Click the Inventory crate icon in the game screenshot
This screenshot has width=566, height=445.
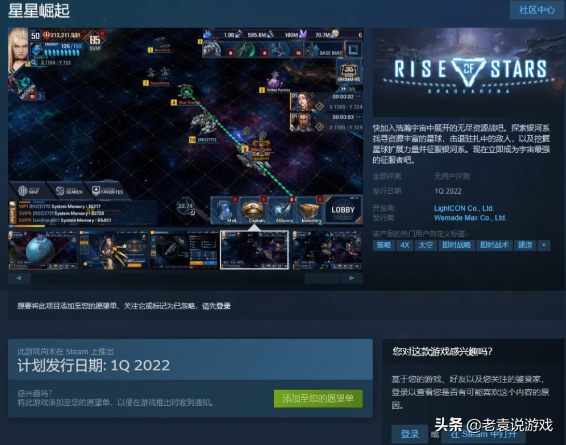point(310,210)
